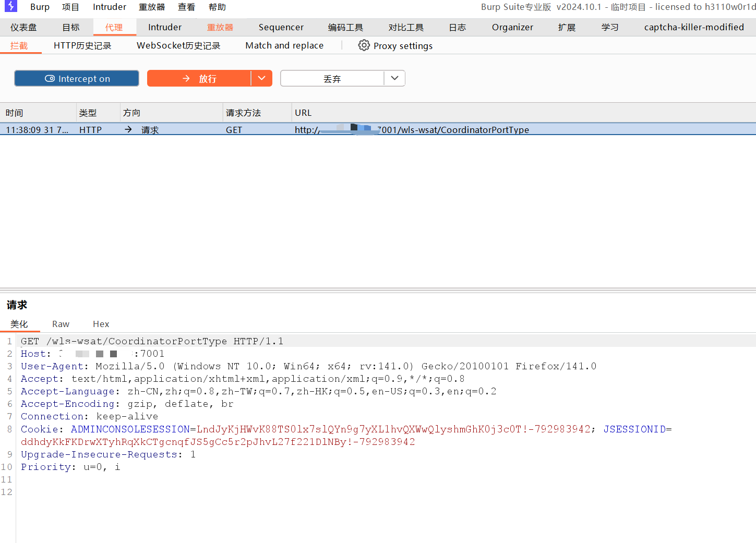Click the JSESSIONID cookie name
Viewport: 756px width, 543px height.
(x=634, y=429)
